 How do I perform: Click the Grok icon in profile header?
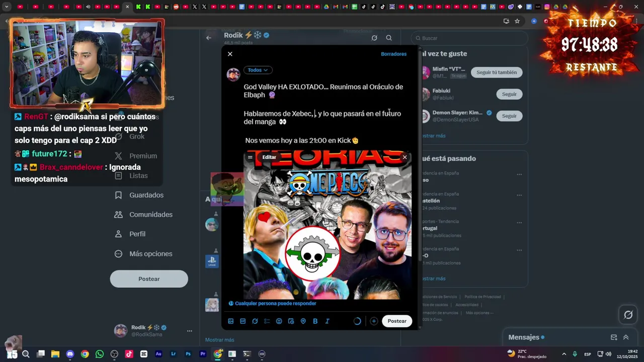[374, 38]
